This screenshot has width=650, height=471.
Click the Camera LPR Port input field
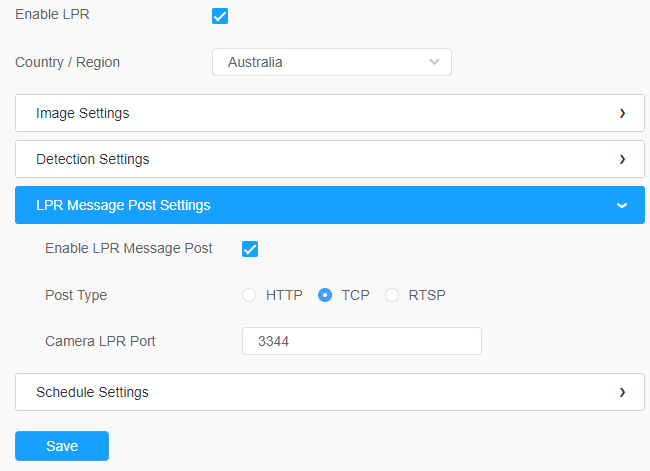361,341
